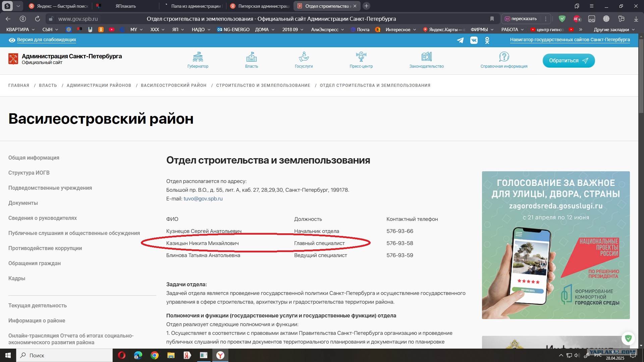Open Структура ИОГВ in the sidebar
Viewport: 644px width, 362px height.
[x=29, y=173]
